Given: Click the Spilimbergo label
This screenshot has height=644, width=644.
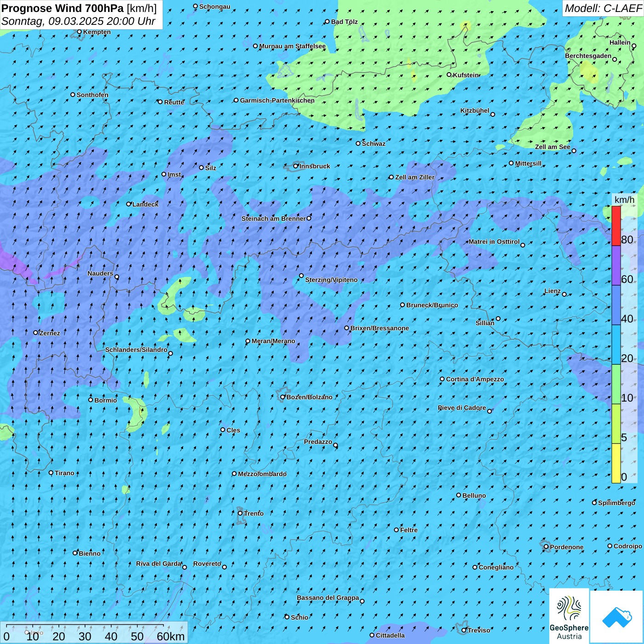Looking at the screenshot, I should point(616,503).
